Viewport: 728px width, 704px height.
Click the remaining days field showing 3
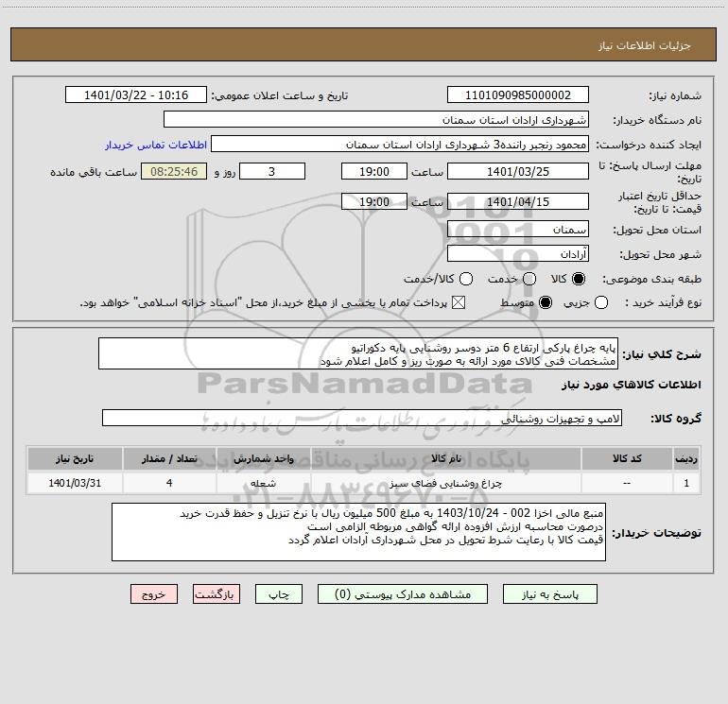pyautogui.click(x=272, y=171)
